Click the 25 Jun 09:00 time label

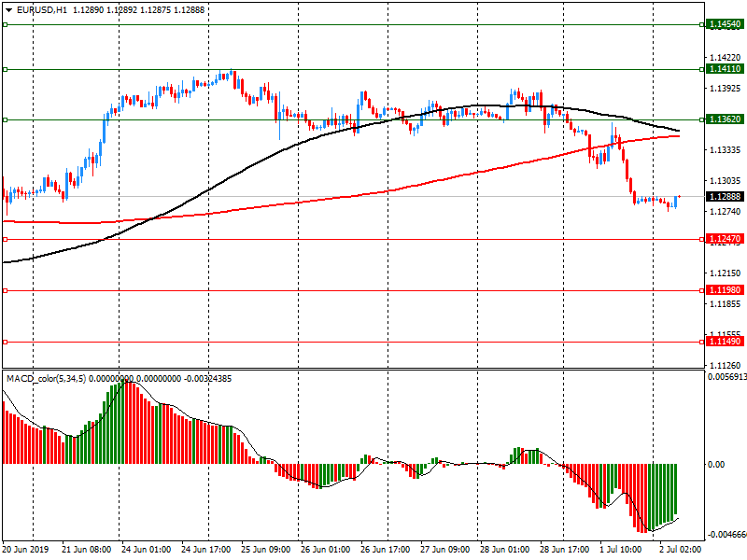pyautogui.click(x=265, y=550)
